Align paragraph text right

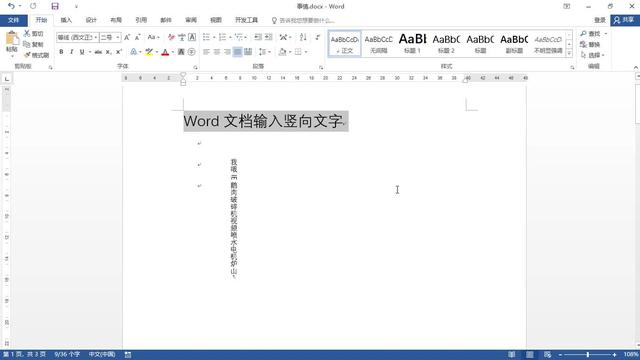point(227,52)
